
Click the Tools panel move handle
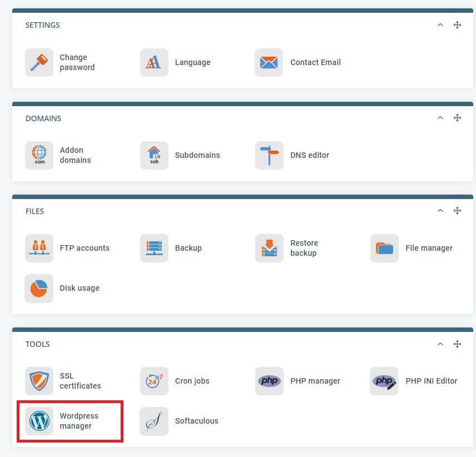coord(457,344)
